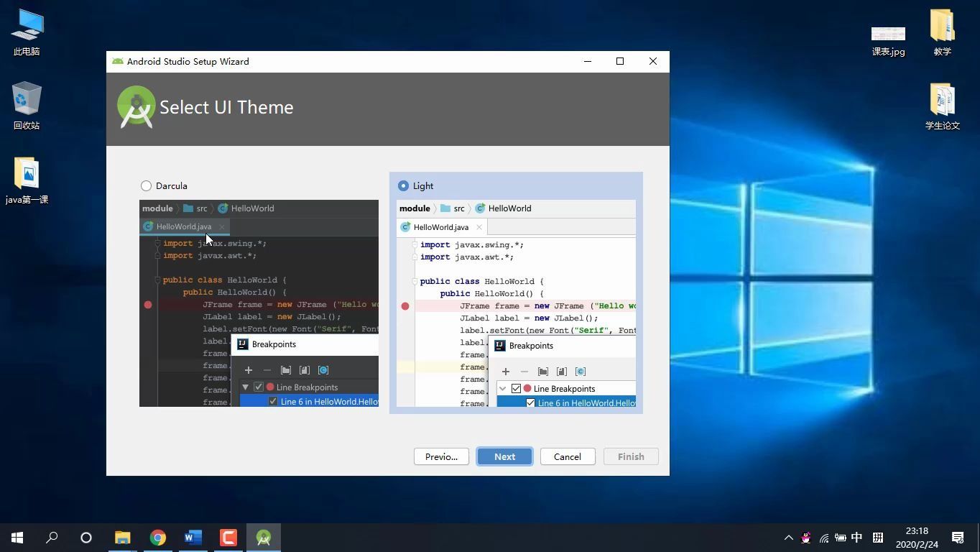The image size is (980, 552).
Task: Open File Explorer from taskbar
Action: [123, 538]
